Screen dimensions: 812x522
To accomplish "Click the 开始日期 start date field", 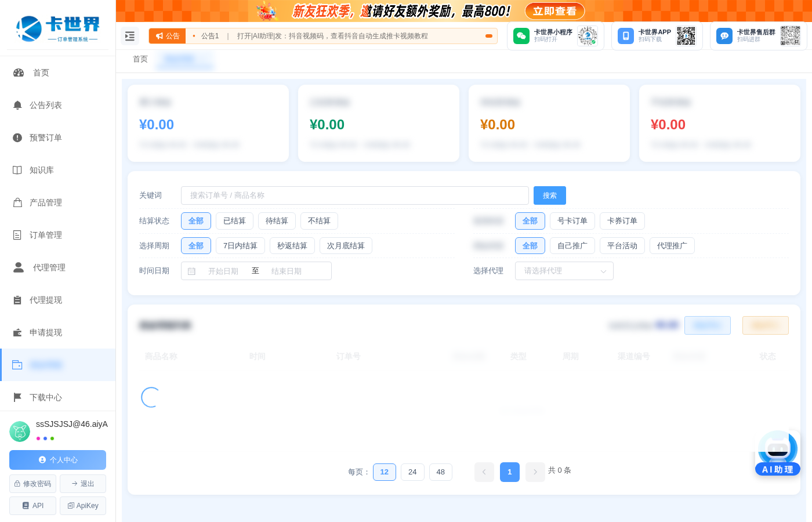I will pos(223,271).
